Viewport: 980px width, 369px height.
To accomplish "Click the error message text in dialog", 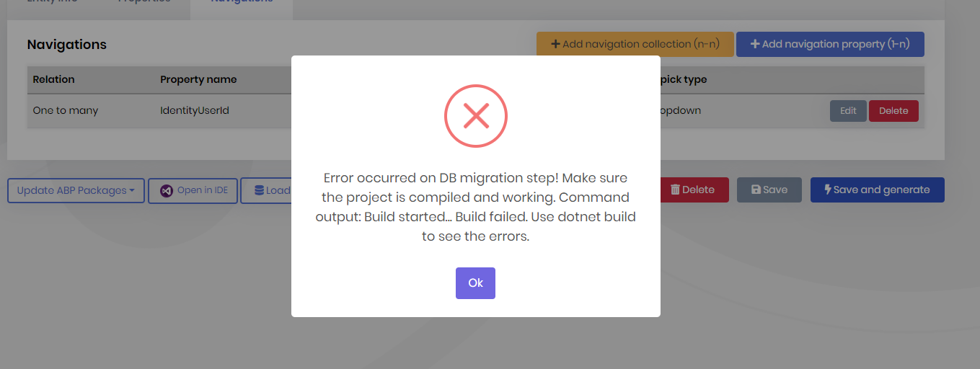I will (476, 207).
